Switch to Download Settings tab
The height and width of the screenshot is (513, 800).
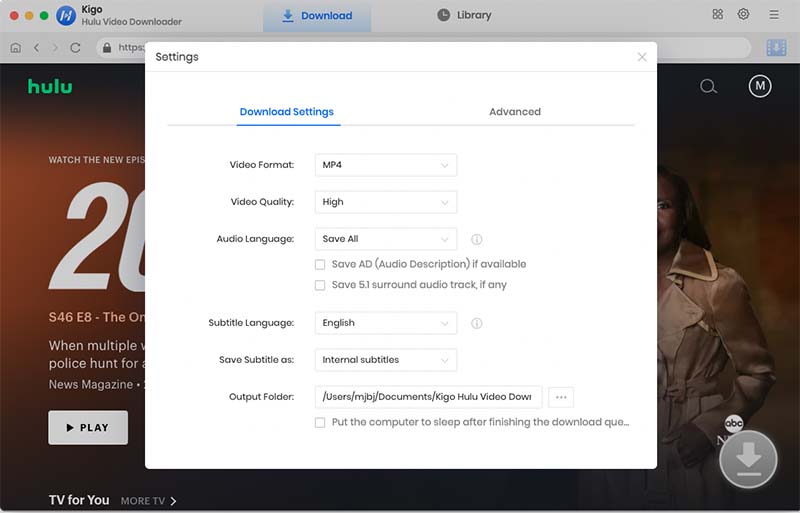(287, 112)
